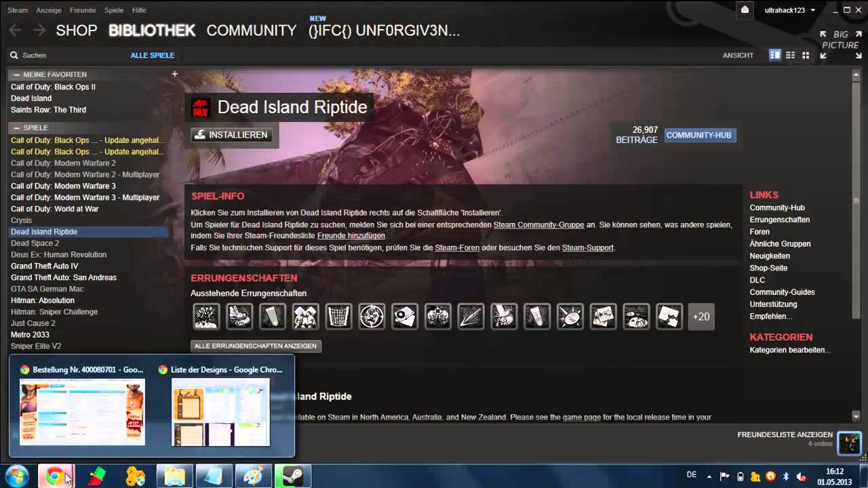Screen dimensions: 868x488
Task: Open Windows Explorer taskbar icon
Action: [x=174, y=476]
